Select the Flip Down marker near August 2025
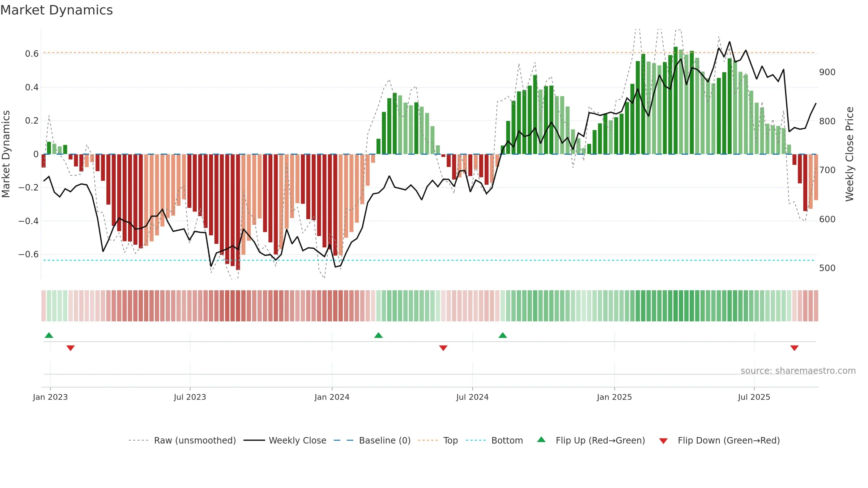868x488 pixels. (x=795, y=348)
